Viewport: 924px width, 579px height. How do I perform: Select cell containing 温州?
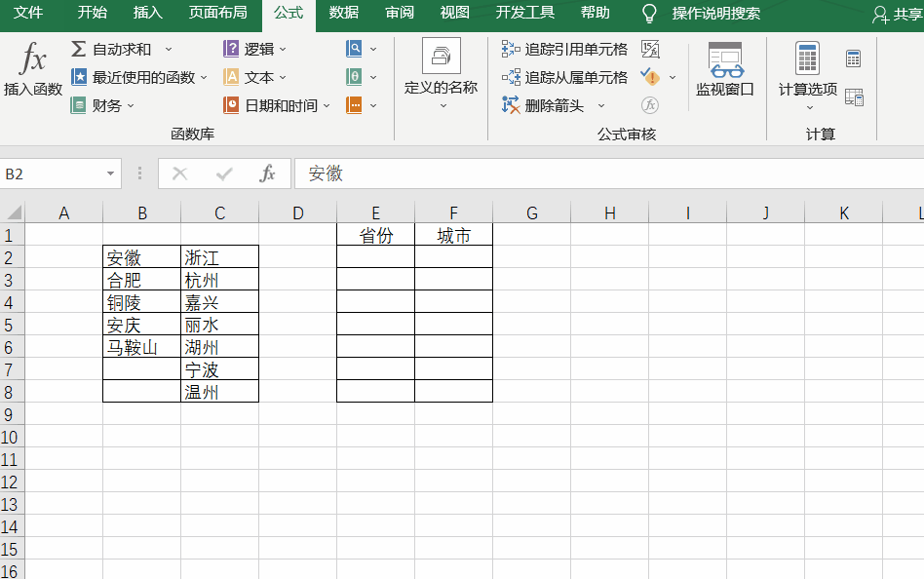(220, 392)
